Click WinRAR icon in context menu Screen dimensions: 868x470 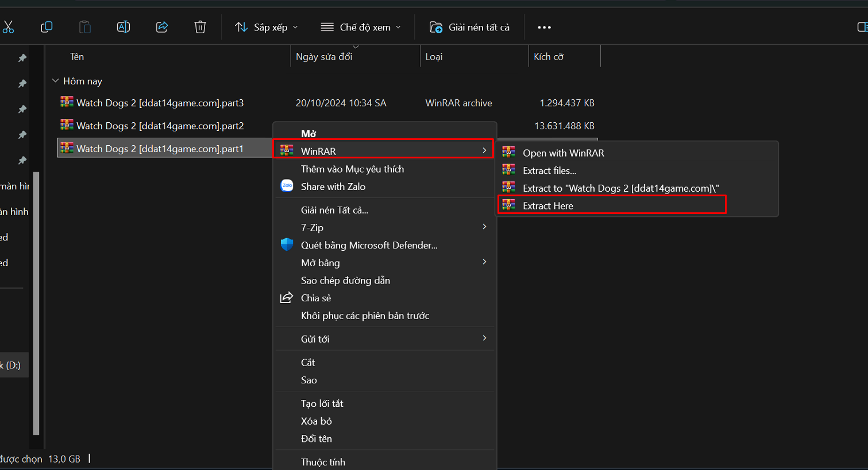click(x=287, y=150)
